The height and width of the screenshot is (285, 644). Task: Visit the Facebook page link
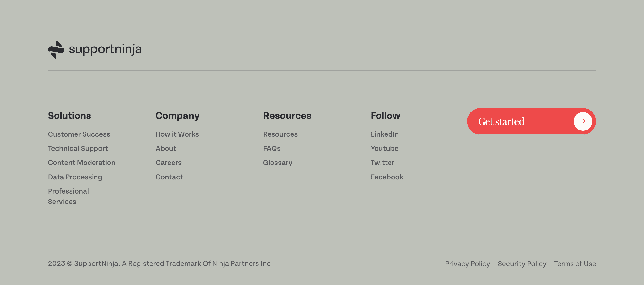[x=387, y=177]
